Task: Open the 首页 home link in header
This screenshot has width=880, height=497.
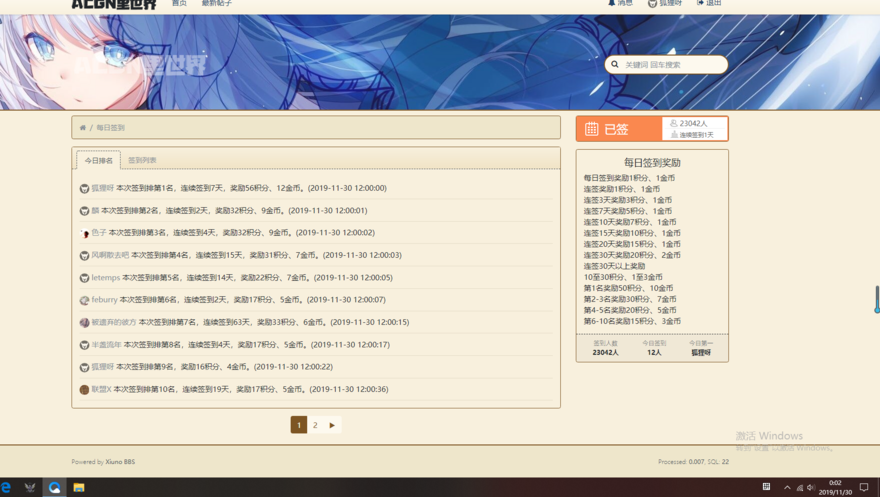Action: pyautogui.click(x=179, y=3)
